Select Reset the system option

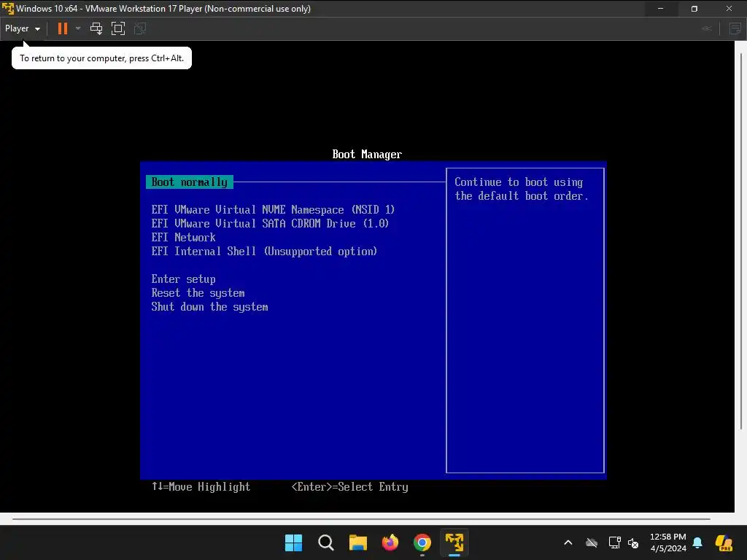point(198,293)
